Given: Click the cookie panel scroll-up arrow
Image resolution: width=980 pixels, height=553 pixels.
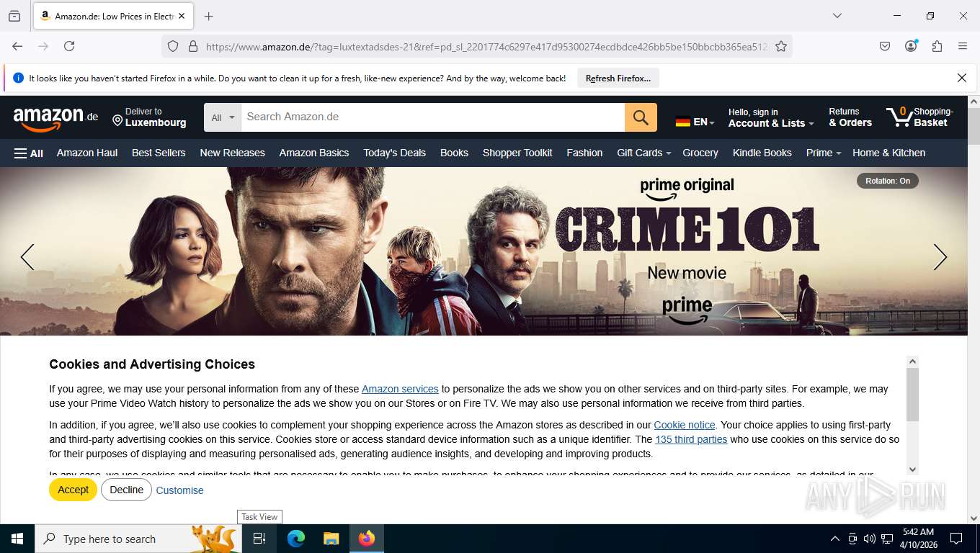Looking at the screenshot, I should [x=912, y=361].
